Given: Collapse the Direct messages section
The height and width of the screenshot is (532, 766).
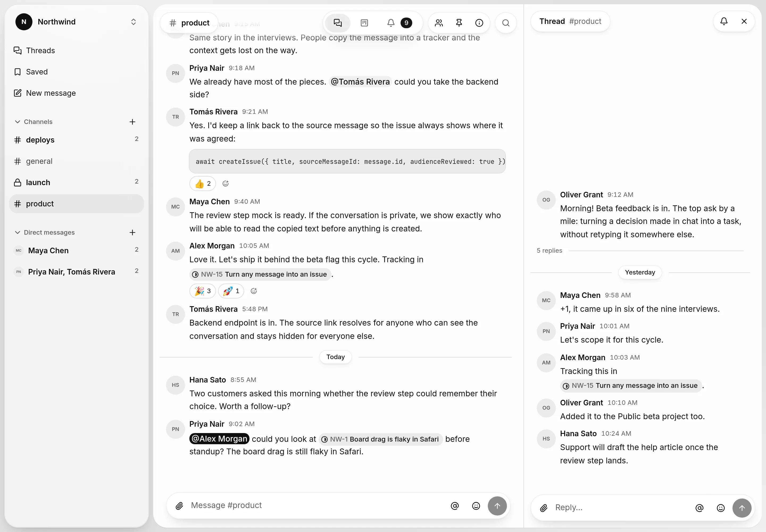Looking at the screenshot, I should [x=45, y=232].
